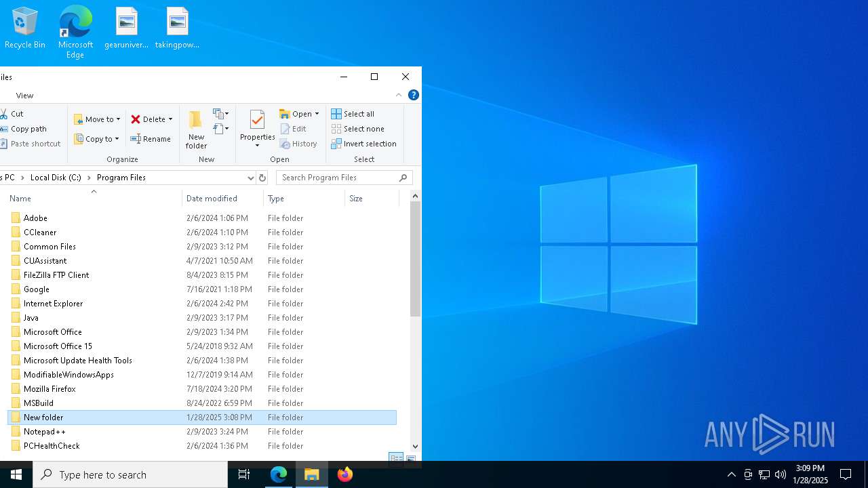
Task: Select the Adobe folder
Action: [x=202, y=218]
